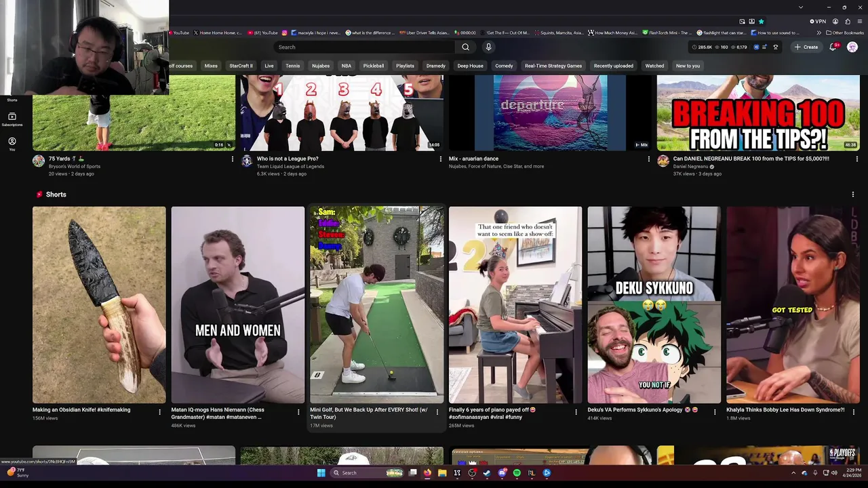Open Steam from the taskbar

(x=487, y=472)
